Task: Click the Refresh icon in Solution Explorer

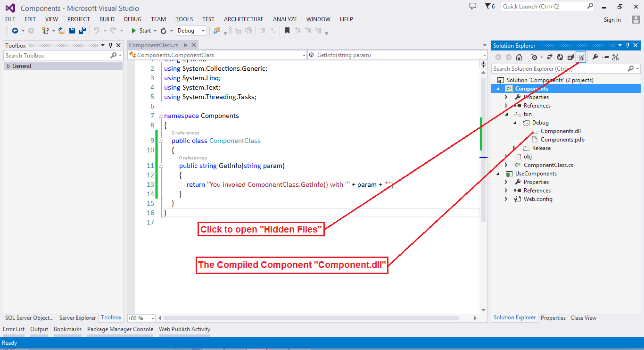Action: click(x=560, y=57)
